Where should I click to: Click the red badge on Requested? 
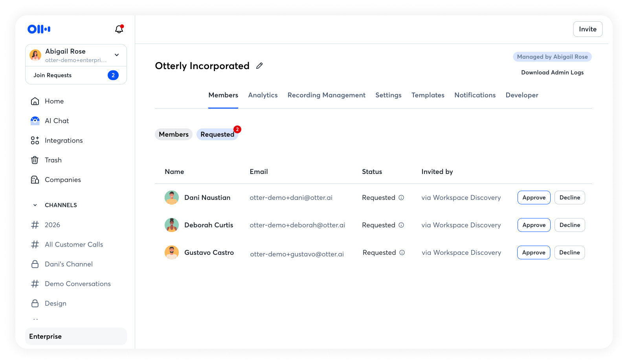237,129
